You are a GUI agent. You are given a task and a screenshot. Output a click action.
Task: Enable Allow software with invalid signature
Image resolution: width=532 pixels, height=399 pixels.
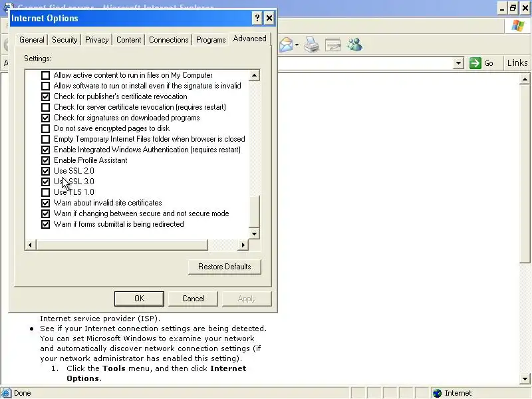point(45,86)
